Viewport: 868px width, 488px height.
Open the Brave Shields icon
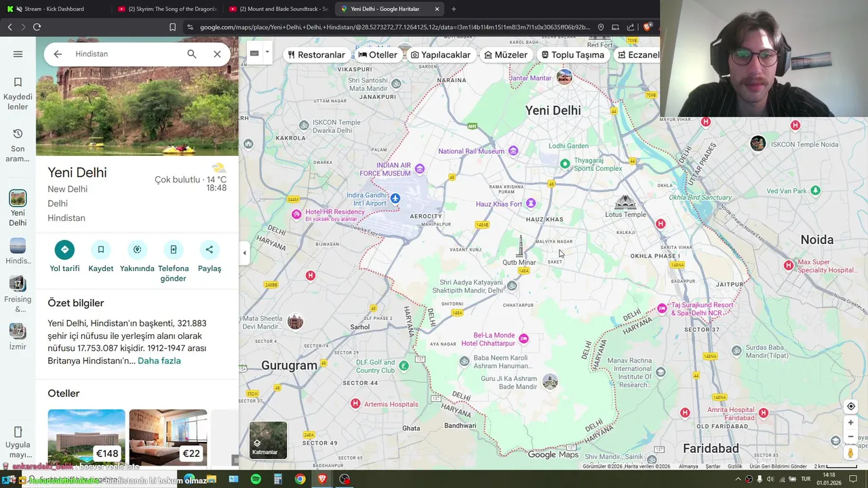point(647,27)
